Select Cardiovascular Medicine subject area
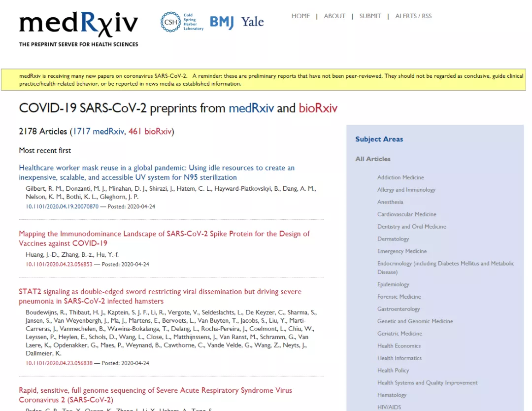The height and width of the screenshot is (411, 532). coord(407,214)
